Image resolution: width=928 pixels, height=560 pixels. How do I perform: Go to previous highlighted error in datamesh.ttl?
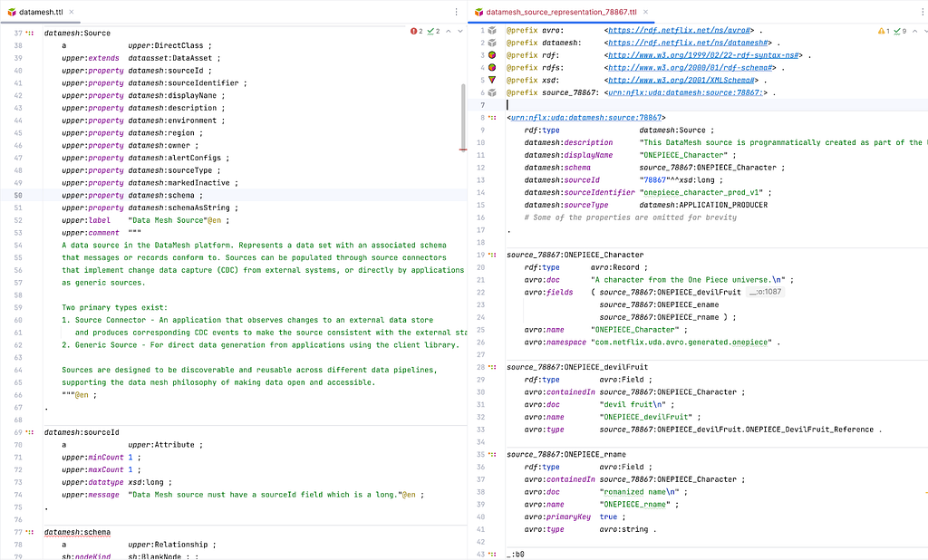tap(448, 32)
